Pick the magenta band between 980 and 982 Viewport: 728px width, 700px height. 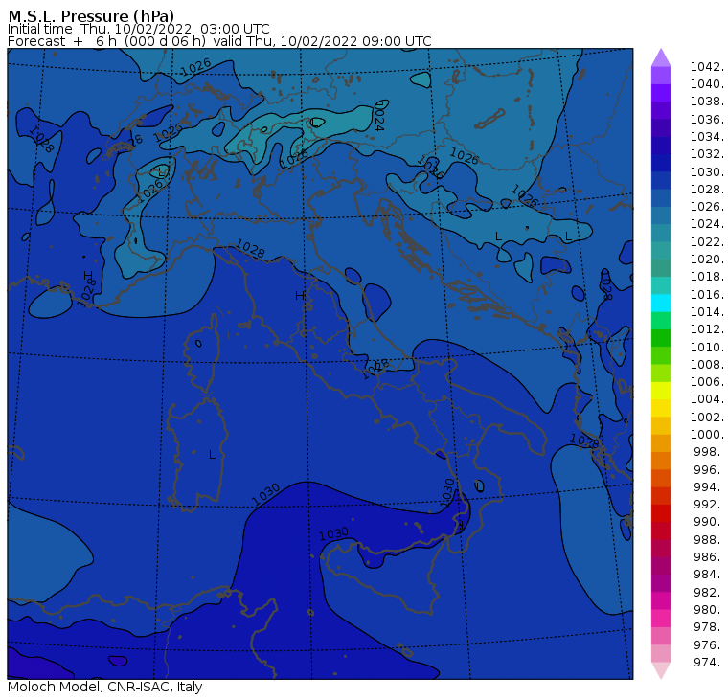pos(661,600)
